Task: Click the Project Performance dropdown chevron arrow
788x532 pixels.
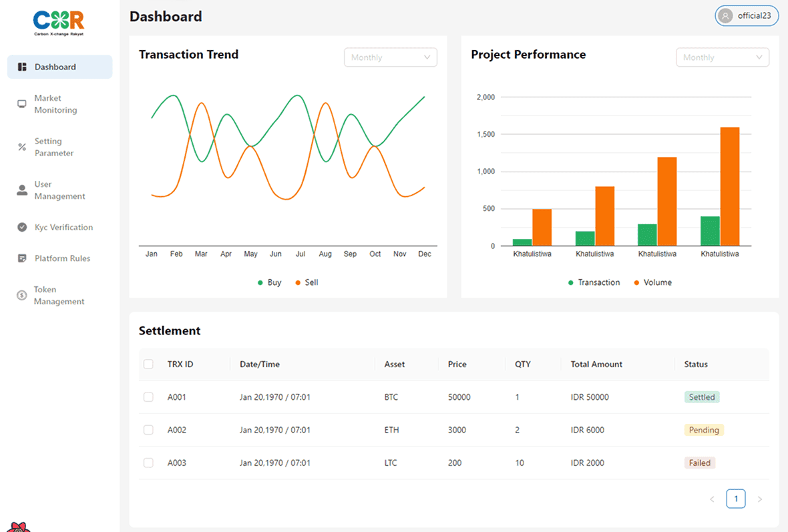Action: [x=759, y=57]
